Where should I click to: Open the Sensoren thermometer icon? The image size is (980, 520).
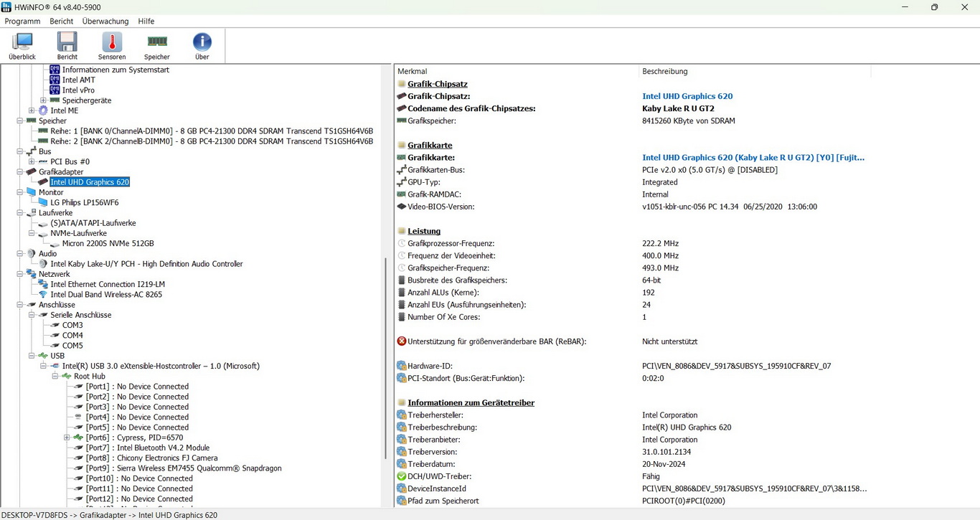112,46
